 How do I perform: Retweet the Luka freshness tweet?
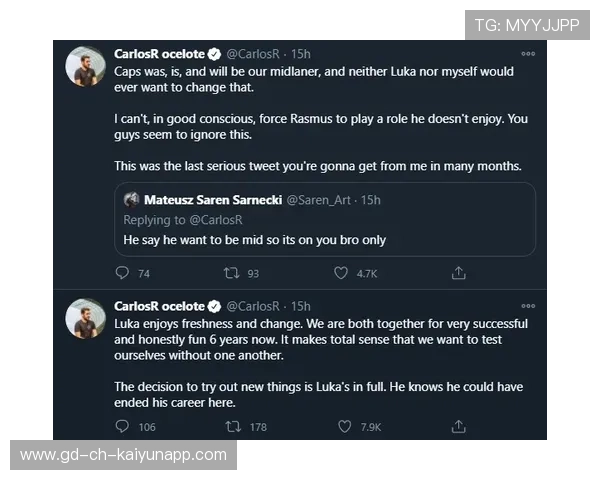(233, 426)
